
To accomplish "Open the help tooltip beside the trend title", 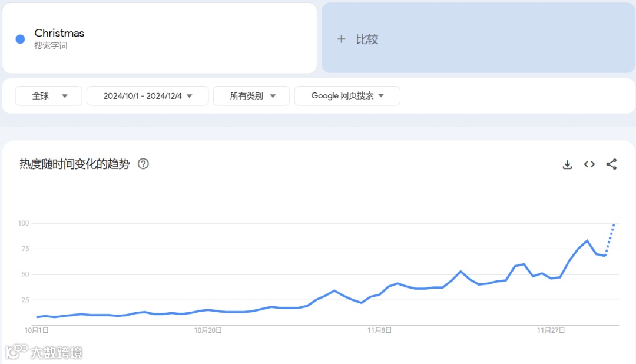I will [143, 164].
